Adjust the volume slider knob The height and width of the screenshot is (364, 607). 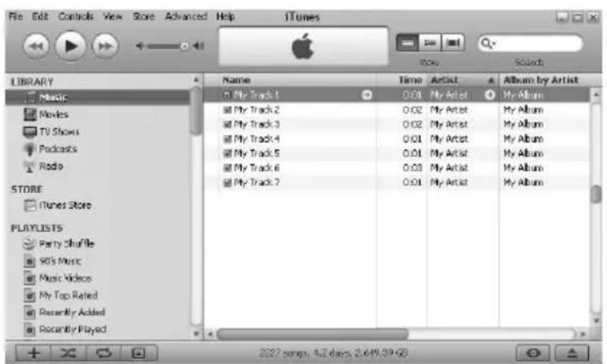coord(184,46)
